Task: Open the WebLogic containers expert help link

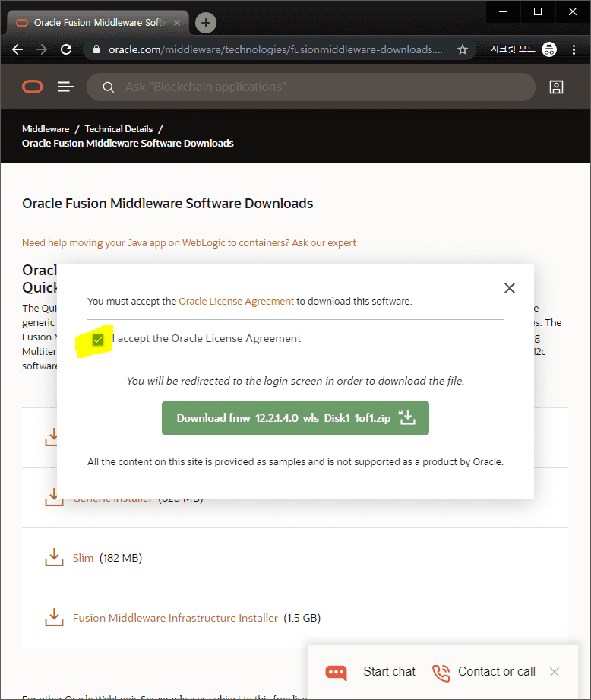Action: point(188,243)
